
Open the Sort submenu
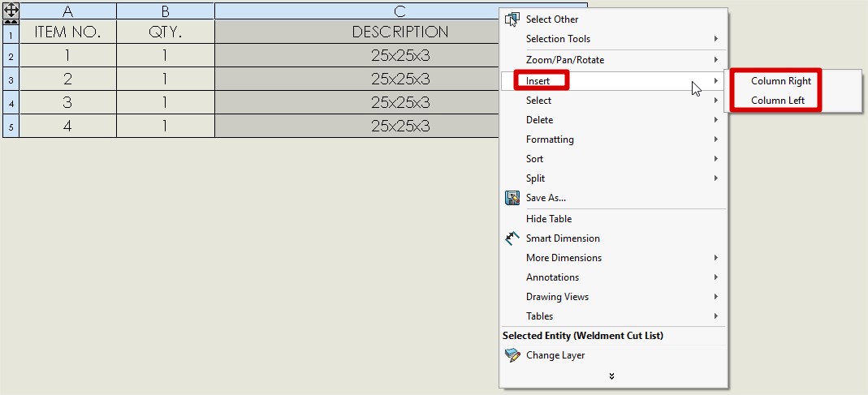click(535, 159)
